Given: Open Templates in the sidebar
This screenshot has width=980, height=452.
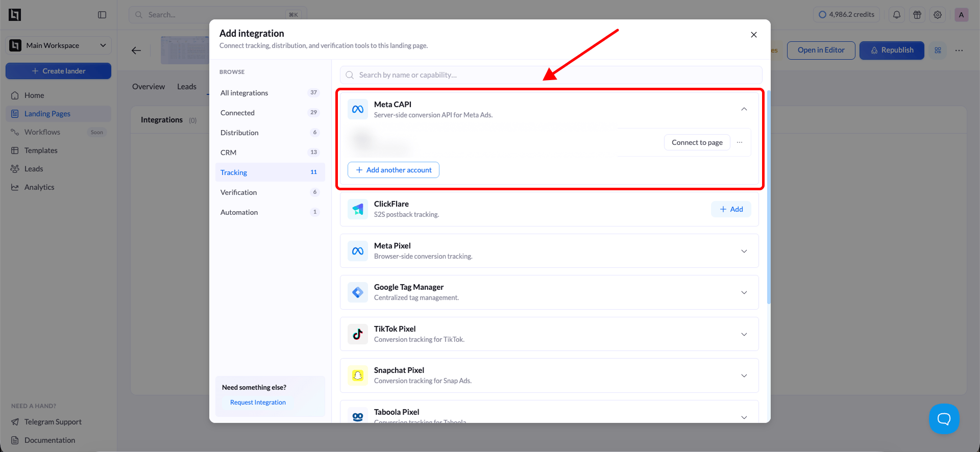Looking at the screenshot, I should 58,150.
